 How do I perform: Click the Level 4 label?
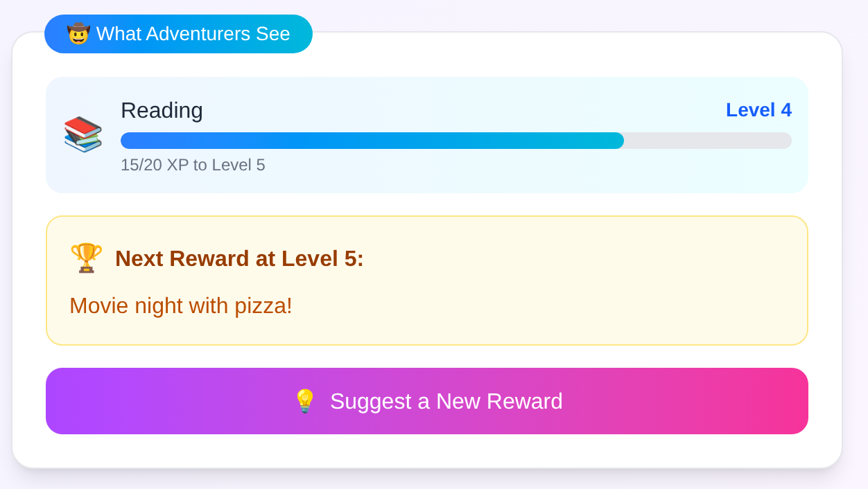[x=758, y=109]
